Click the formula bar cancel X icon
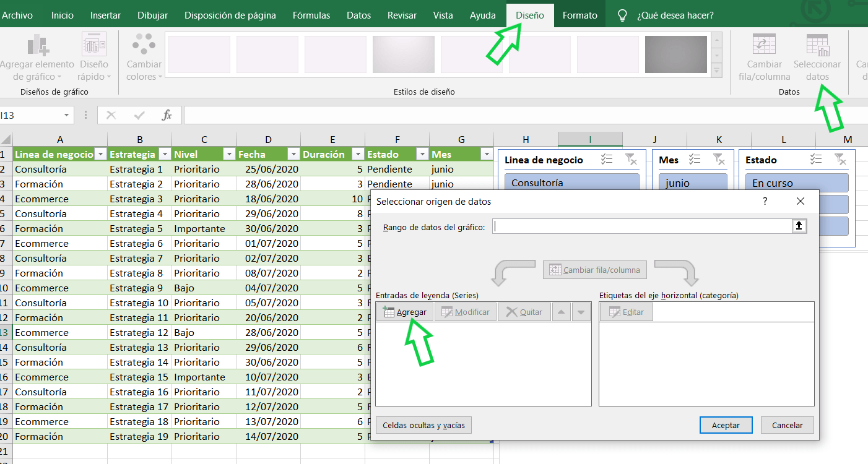 pyautogui.click(x=111, y=115)
